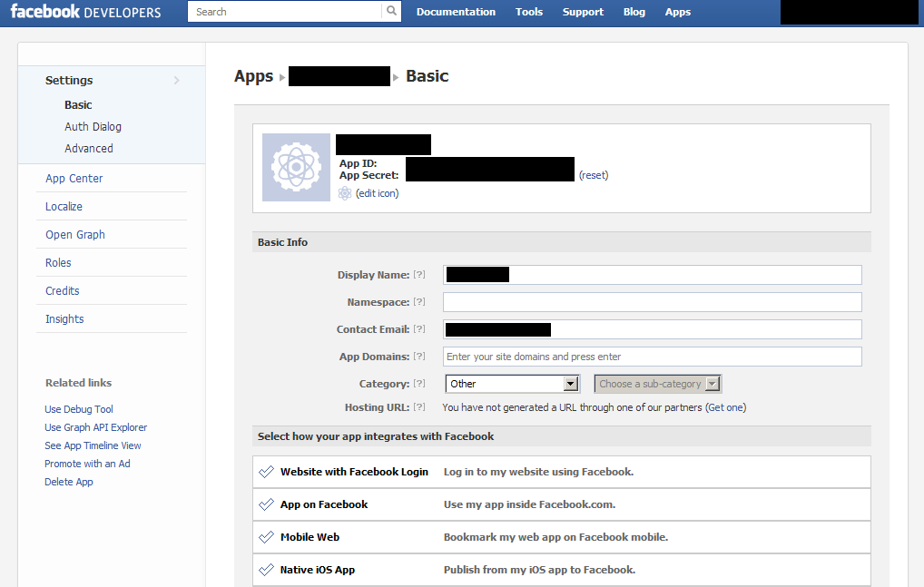924x587 pixels.
Task: Click into the top Search field
Action: 287,12
